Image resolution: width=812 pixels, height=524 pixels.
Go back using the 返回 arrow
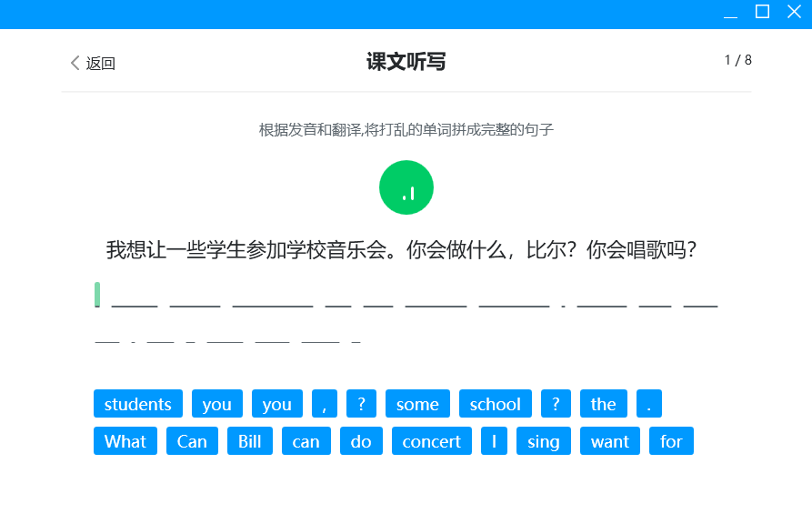pos(93,63)
